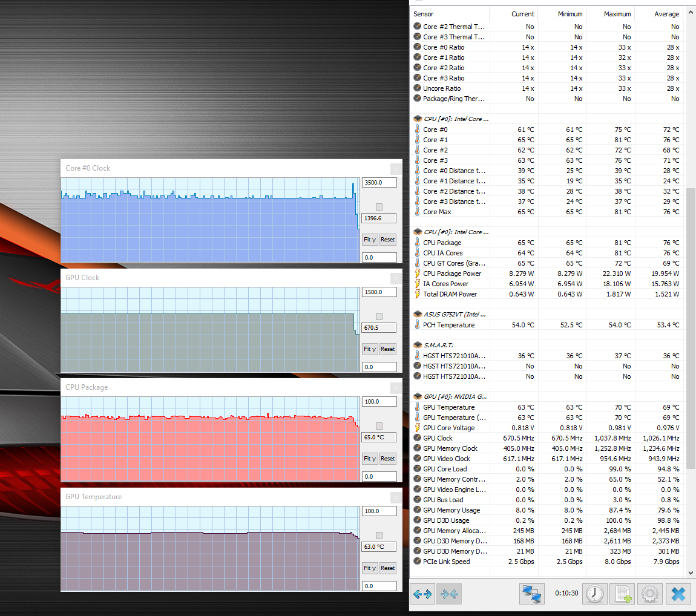Select the CPU Package Power lightning icon

point(417,274)
